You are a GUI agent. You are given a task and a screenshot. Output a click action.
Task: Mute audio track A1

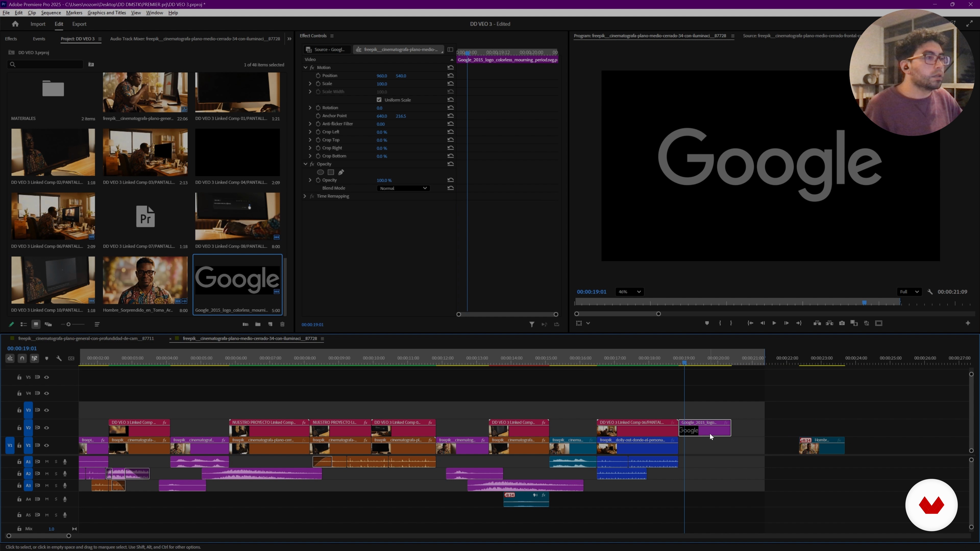47,462
